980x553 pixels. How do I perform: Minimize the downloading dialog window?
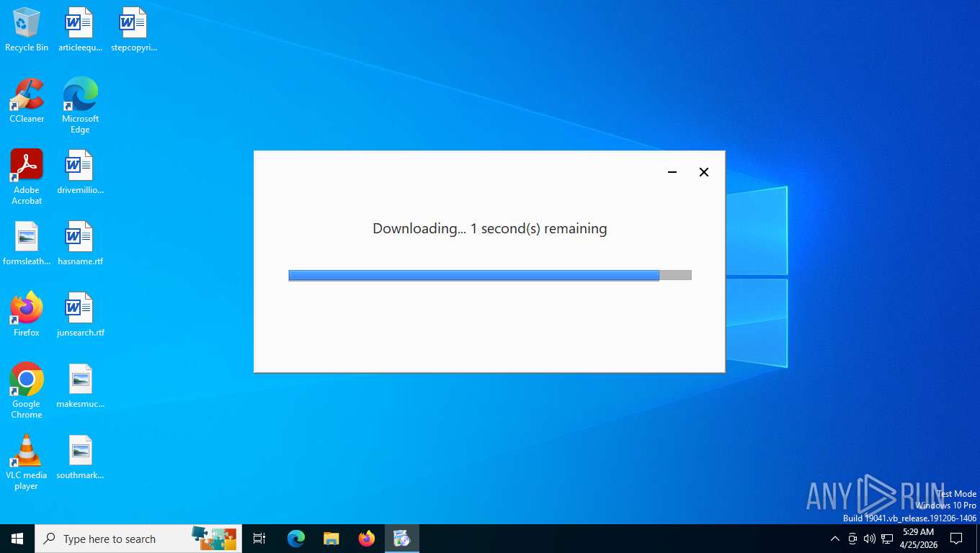coord(672,172)
